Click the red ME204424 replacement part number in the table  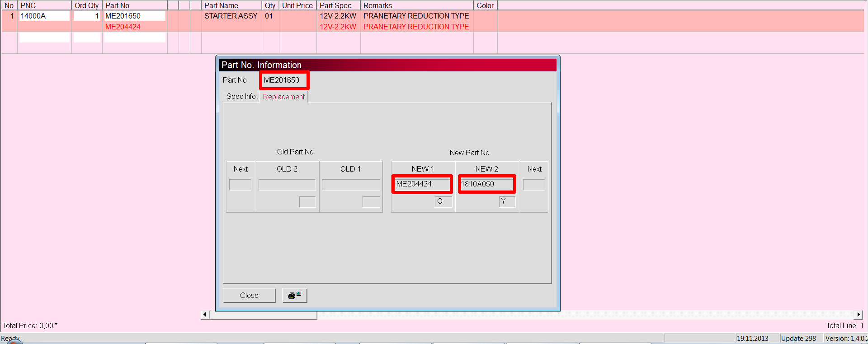123,27
